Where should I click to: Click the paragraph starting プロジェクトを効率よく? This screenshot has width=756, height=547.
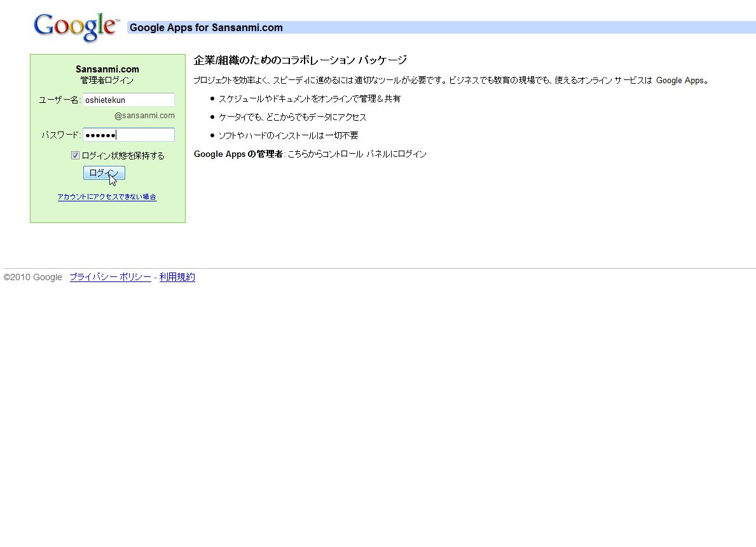pos(451,81)
